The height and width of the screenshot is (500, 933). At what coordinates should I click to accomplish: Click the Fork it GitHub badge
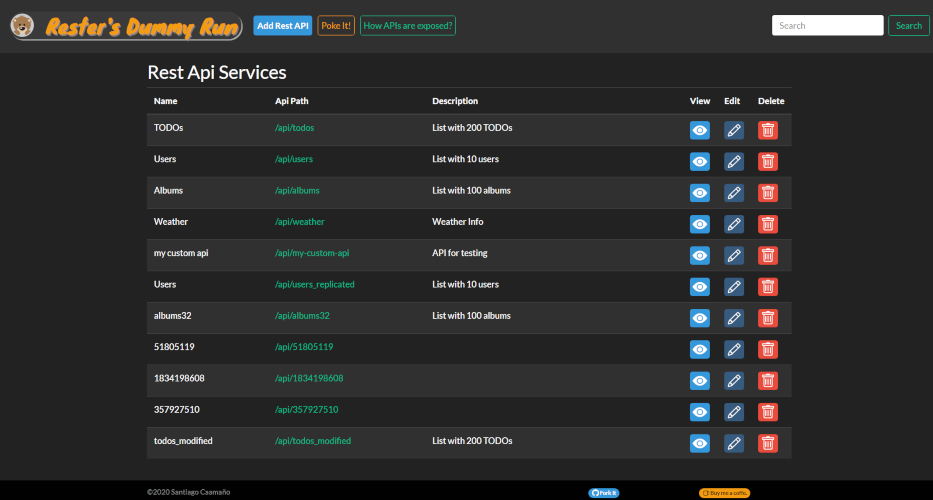604,493
